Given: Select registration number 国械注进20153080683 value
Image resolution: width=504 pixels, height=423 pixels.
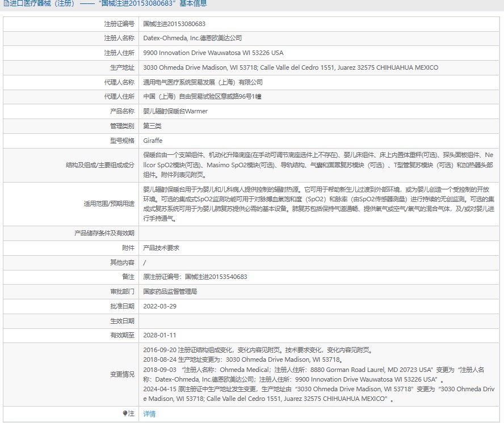Looking at the screenshot, I should pyautogui.click(x=174, y=24).
